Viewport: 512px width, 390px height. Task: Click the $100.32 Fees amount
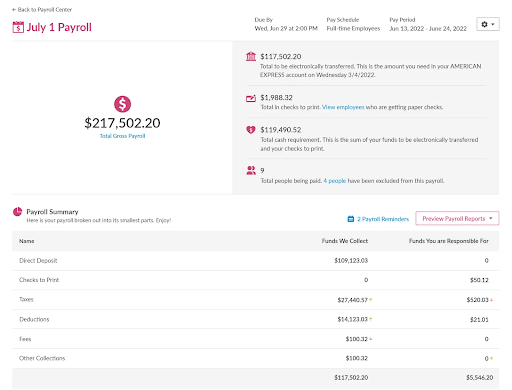point(357,339)
